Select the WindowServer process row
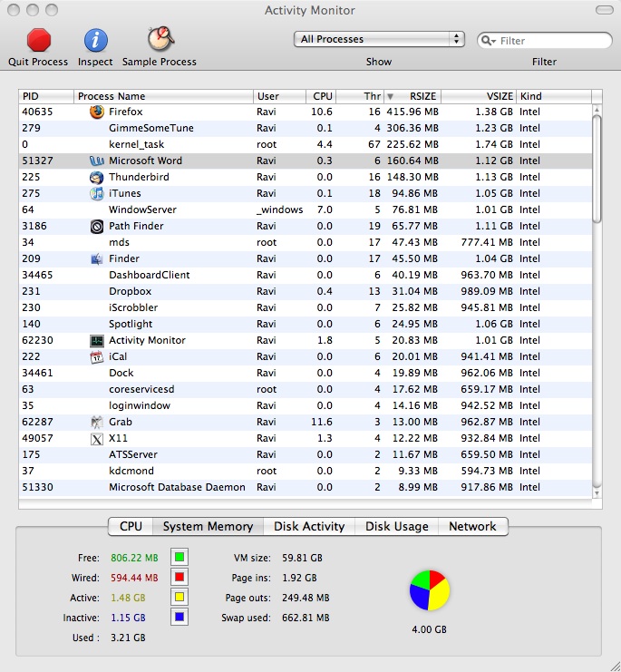Image resolution: width=621 pixels, height=672 pixels. coord(306,210)
